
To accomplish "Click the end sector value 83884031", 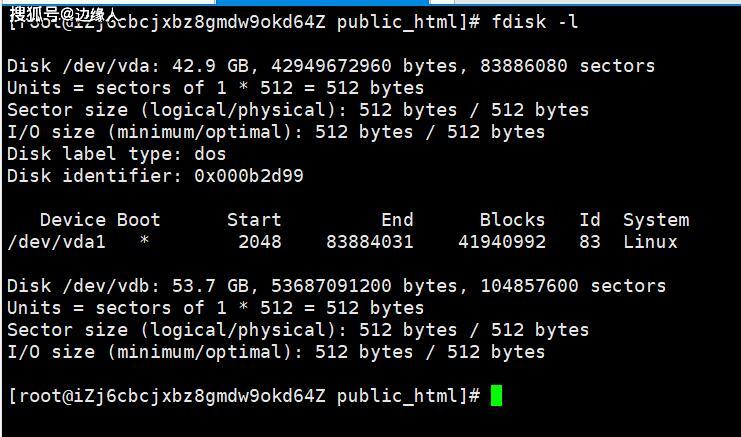I will pyautogui.click(x=370, y=242).
